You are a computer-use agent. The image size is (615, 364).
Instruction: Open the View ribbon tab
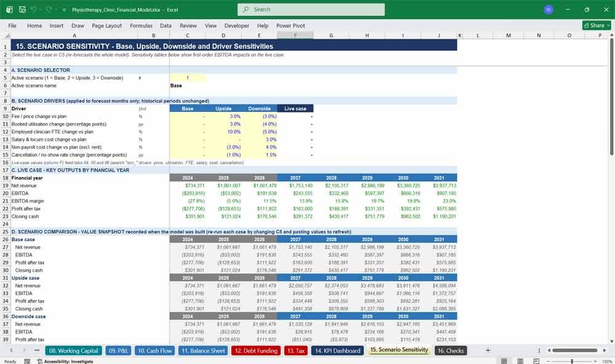point(210,25)
